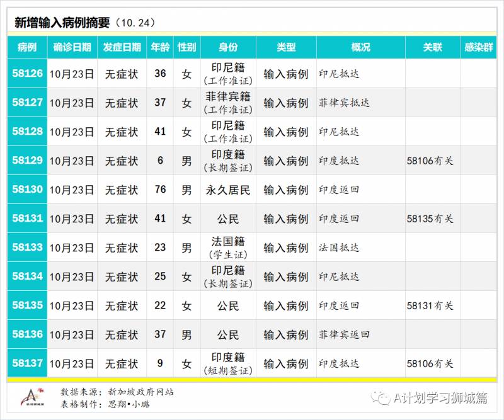Select the 病例 column header
The width and height of the screenshot is (504, 420).
pos(25,47)
